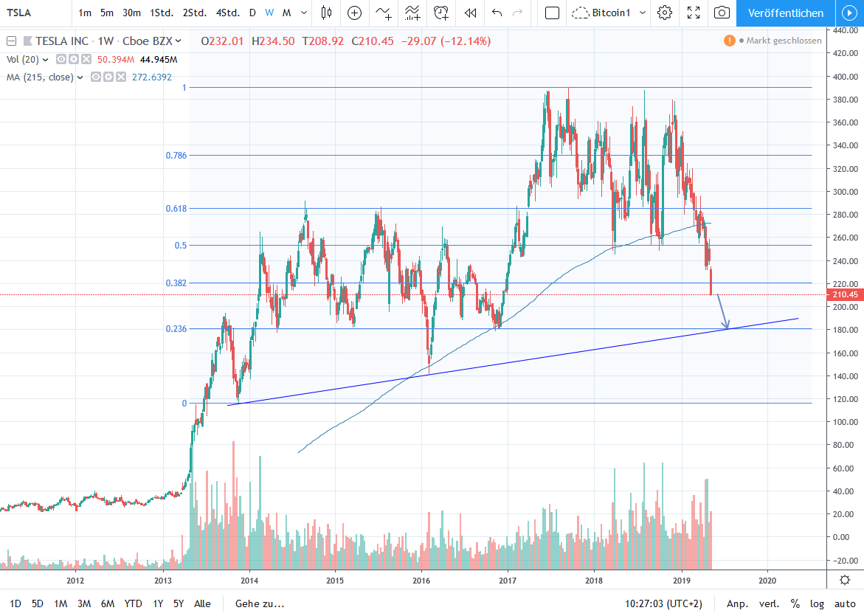
Task: Click the TSLA symbol search field
Action: (x=36, y=13)
